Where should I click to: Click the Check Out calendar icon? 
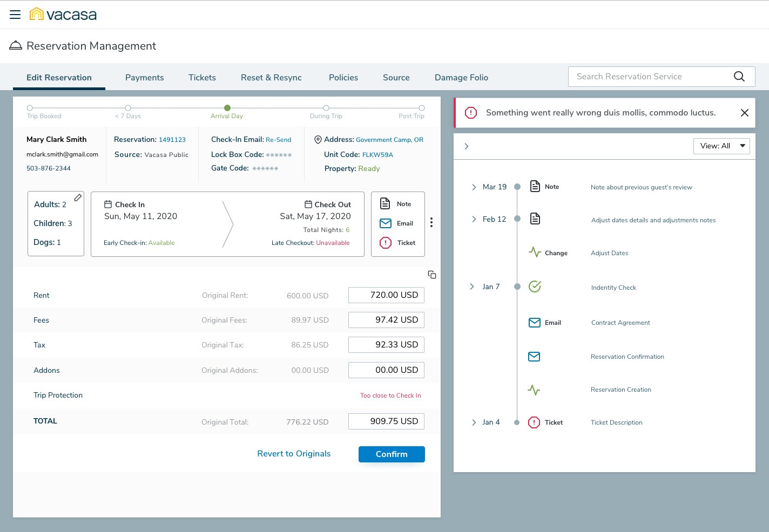pyautogui.click(x=308, y=204)
